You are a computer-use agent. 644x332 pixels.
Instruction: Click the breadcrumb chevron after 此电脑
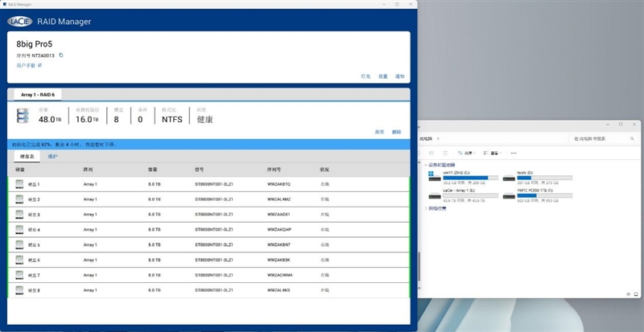point(438,139)
